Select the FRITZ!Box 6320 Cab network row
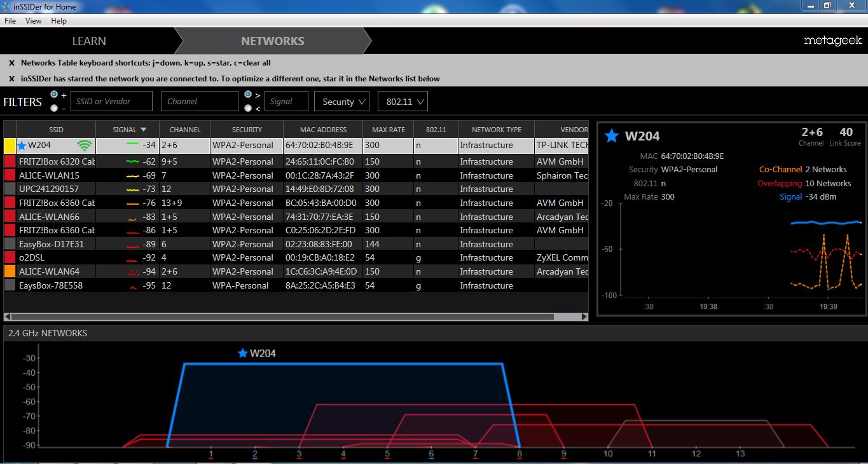868x464 pixels. point(296,161)
